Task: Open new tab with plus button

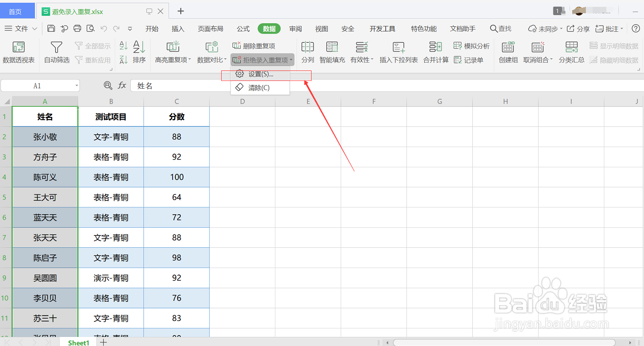Action: coord(180,11)
